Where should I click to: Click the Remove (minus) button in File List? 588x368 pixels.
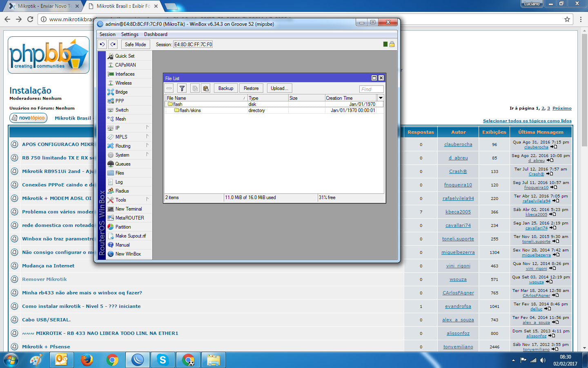169,88
